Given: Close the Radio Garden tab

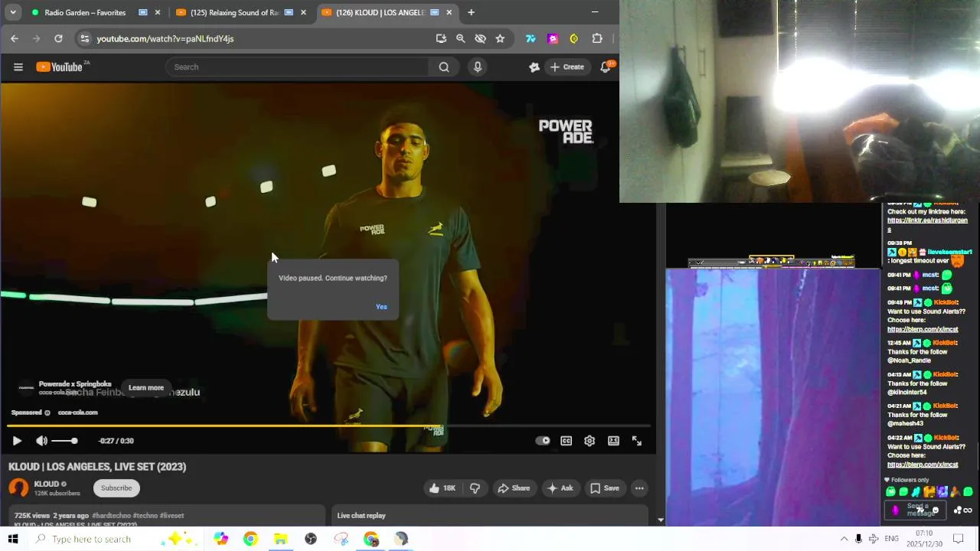Looking at the screenshot, I should tap(158, 12).
